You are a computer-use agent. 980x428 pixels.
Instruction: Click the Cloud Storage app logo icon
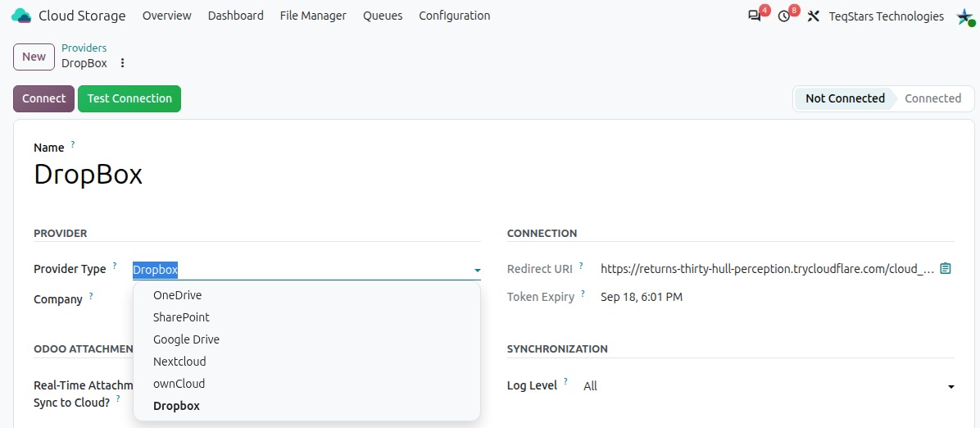[x=21, y=16]
